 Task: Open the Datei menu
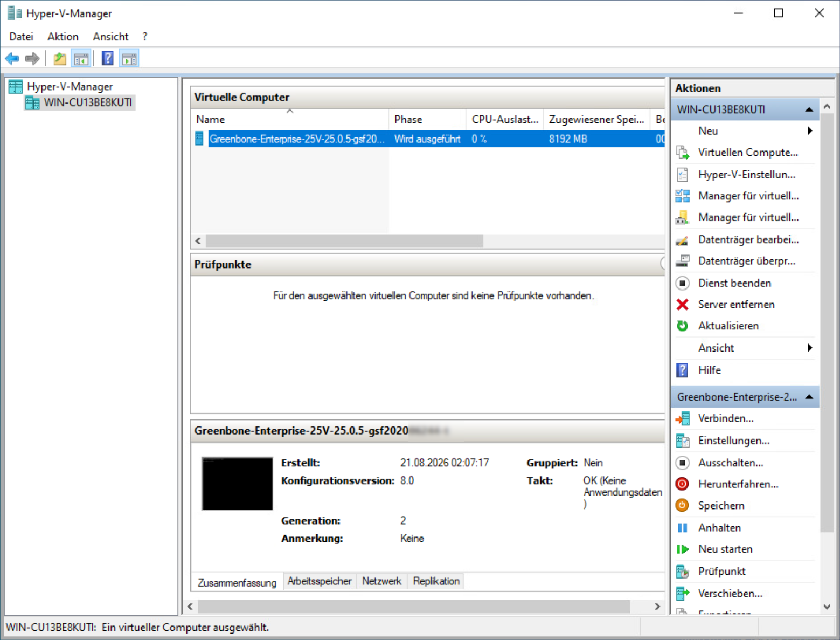tap(22, 37)
